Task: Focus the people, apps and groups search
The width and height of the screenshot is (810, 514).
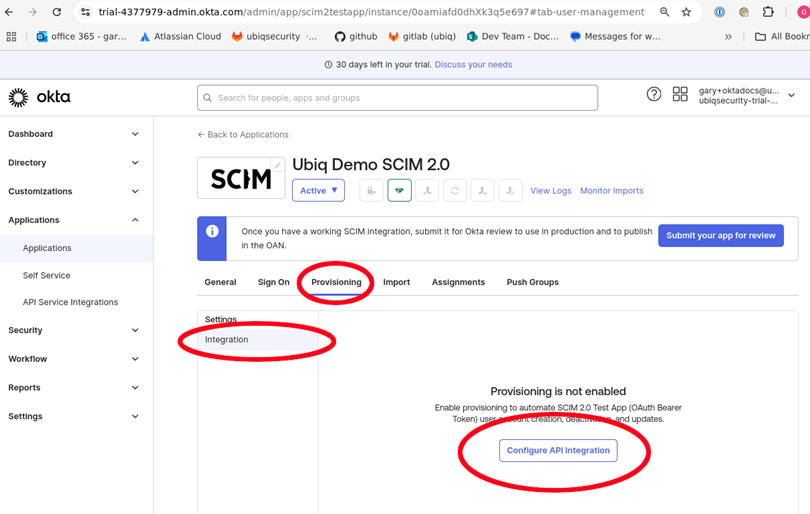Action: point(397,98)
